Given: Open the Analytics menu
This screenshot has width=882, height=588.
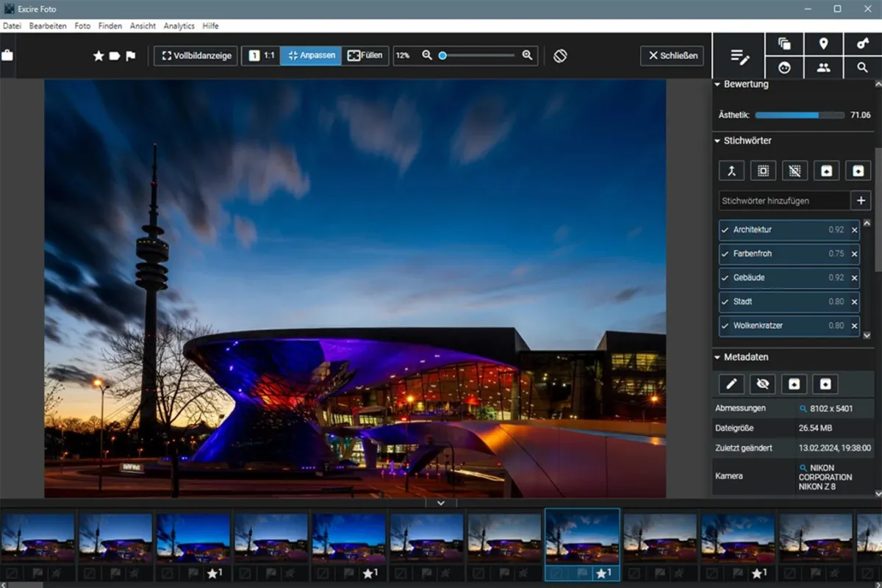Looking at the screenshot, I should coord(179,26).
